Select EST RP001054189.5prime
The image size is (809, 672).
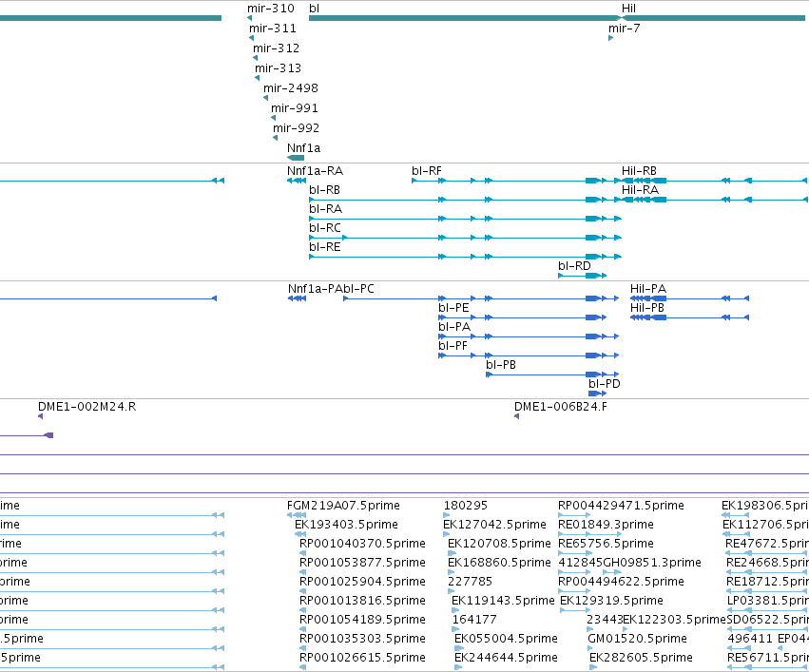click(362, 620)
